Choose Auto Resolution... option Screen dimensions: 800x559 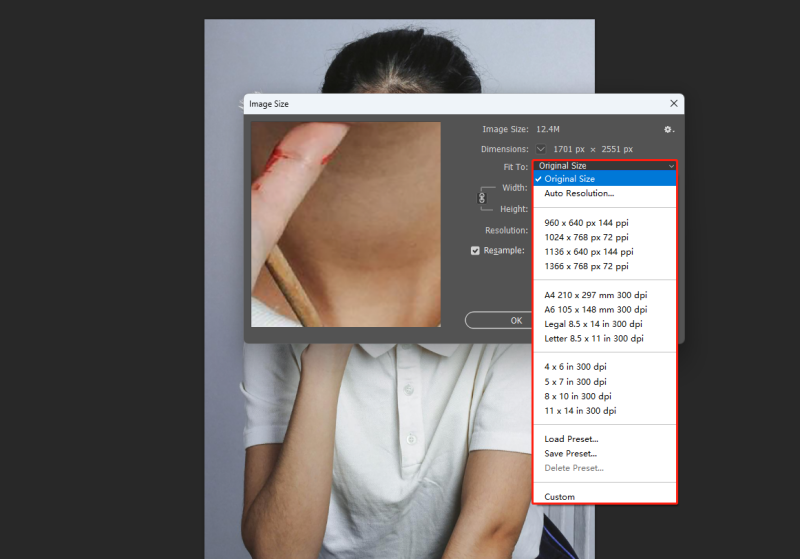point(605,193)
